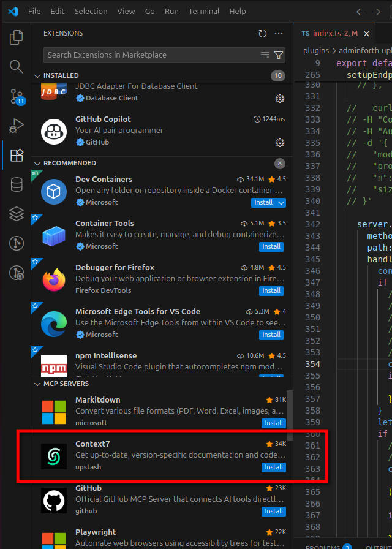The height and width of the screenshot is (549, 392).
Task: Open the database cylinder icon in activity bar
Action: (17, 184)
